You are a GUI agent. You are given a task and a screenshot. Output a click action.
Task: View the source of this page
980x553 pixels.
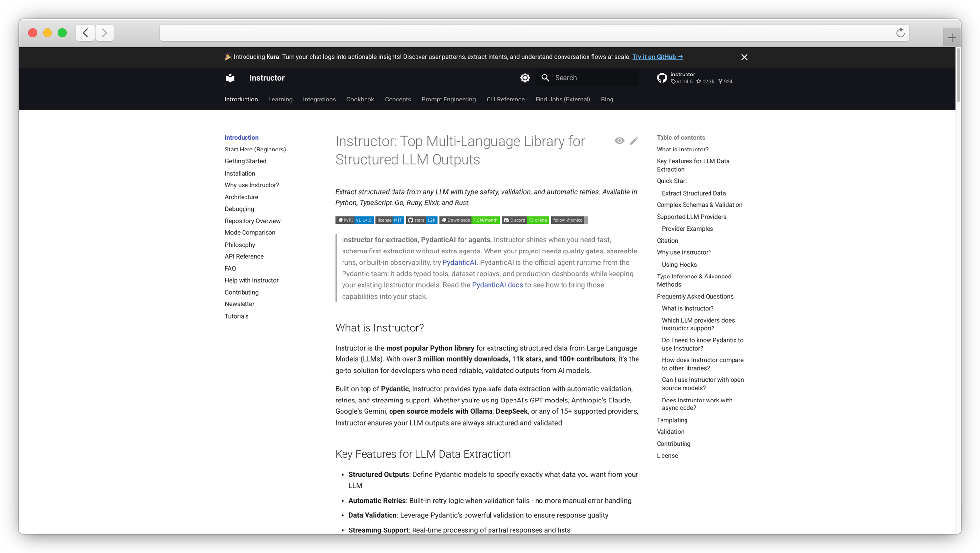click(619, 141)
